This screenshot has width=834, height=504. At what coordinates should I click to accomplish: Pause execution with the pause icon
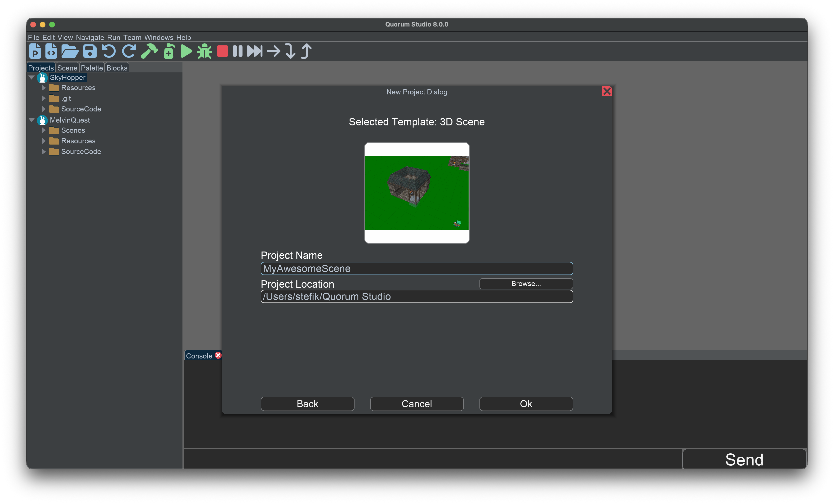coord(238,51)
